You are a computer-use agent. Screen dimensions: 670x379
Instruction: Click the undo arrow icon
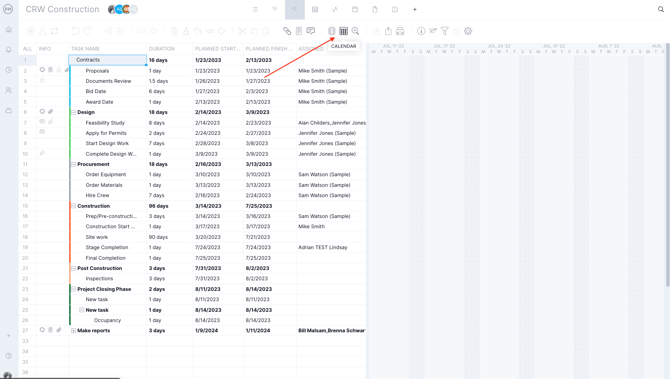(x=75, y=31)
